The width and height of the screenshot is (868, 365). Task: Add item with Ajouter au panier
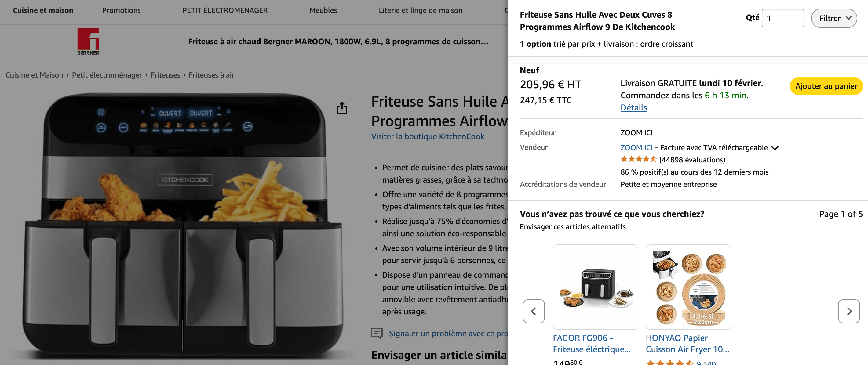tap(826, 86)
